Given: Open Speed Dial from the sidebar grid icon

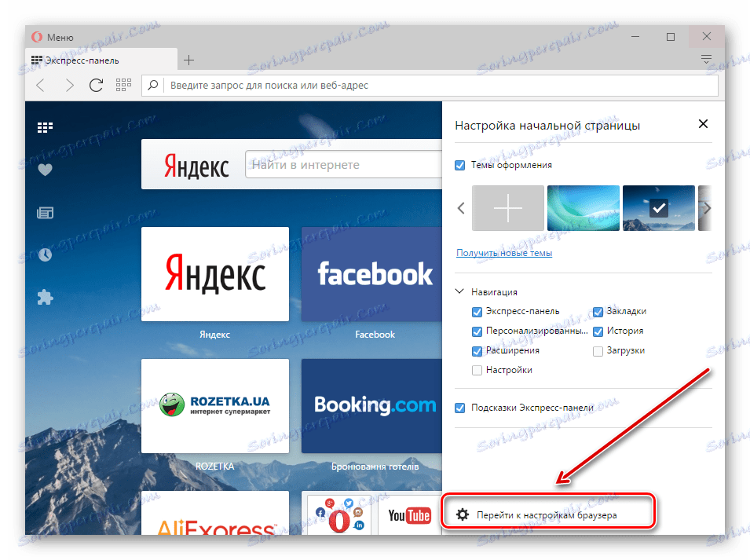Looking at the screenshot, I should point(45,127).
